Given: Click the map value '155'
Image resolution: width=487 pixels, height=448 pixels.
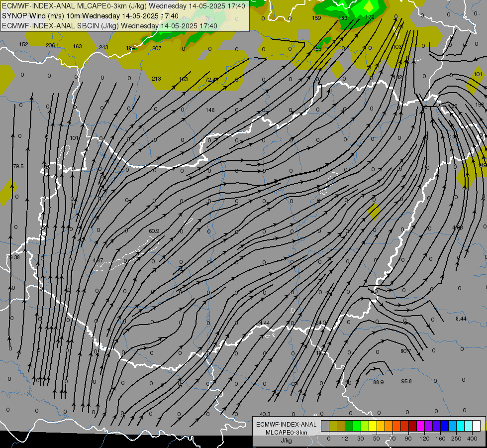Looking at the screenshot, I should [317, 49].
